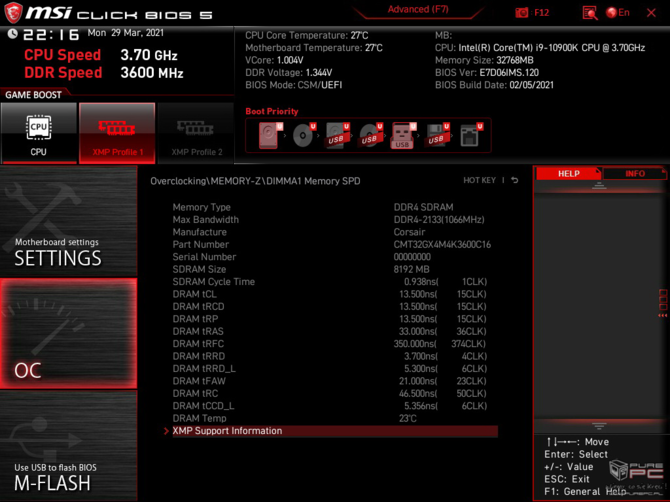The height and width of the screenshot is (502, 670).
Task: Open the BIOS search magnifier icon
Action: click(590, 13)
